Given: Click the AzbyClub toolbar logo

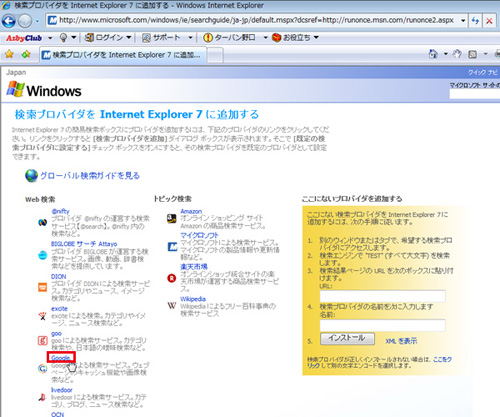Looking at the screenshot, I should pyautogui.click(x=24, y=38).
